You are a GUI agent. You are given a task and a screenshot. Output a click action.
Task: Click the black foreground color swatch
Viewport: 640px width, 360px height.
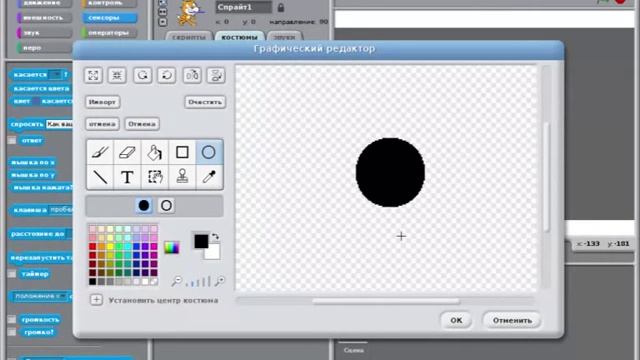pyautogui.click(x=200, y=240)
